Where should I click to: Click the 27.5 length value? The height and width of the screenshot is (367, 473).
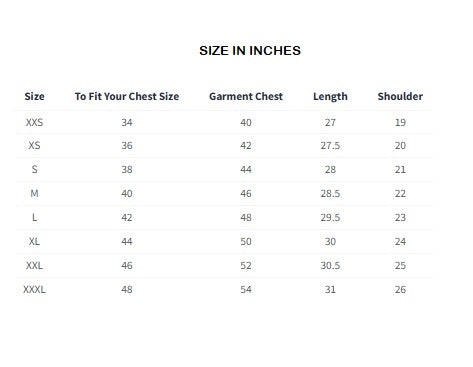[x=330, y=145]
